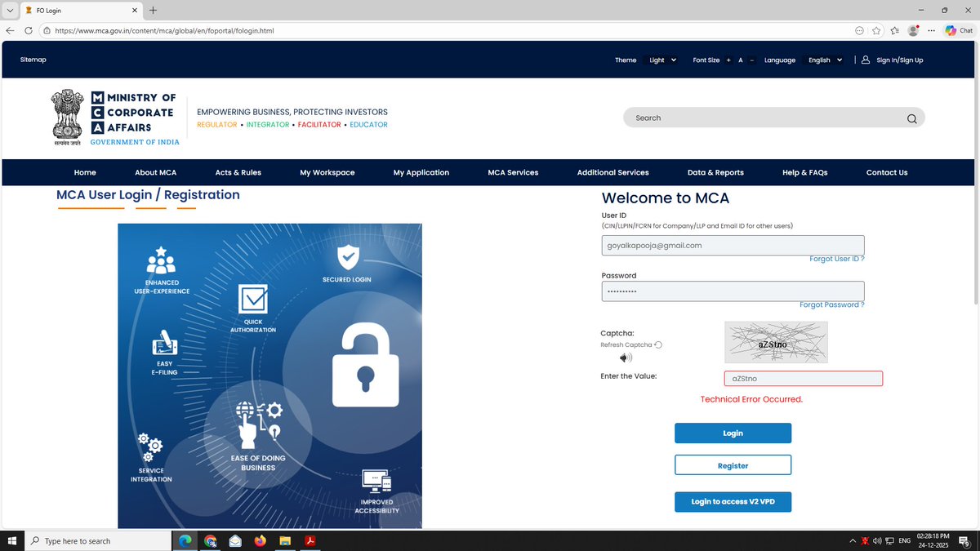980x551 pixels.
Task: Click the Forgot Password link
Action: click(831, 304)
